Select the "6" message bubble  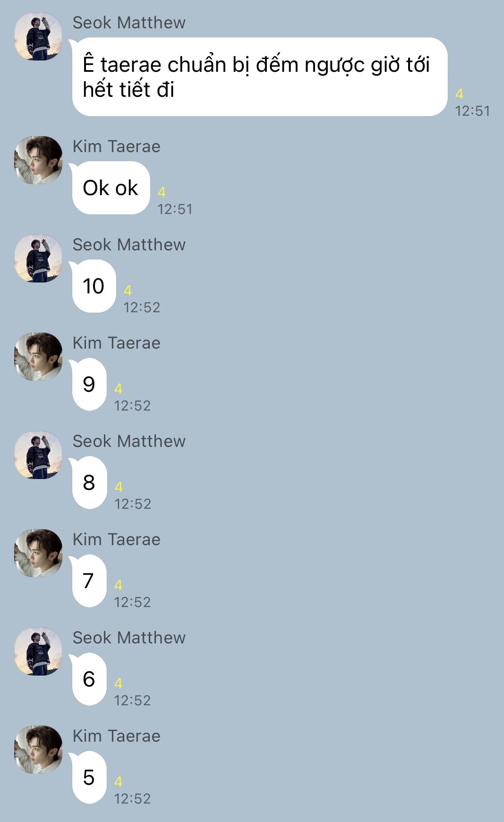coord(88,679)
